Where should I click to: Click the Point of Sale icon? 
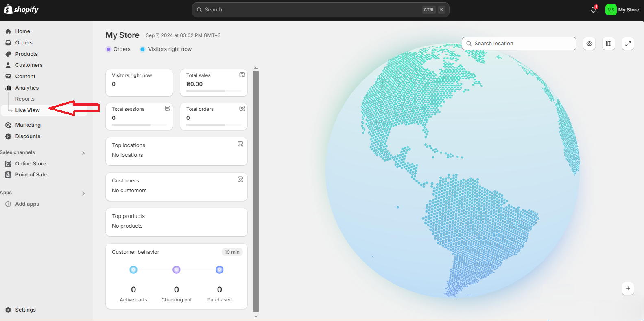coord(8,175)
